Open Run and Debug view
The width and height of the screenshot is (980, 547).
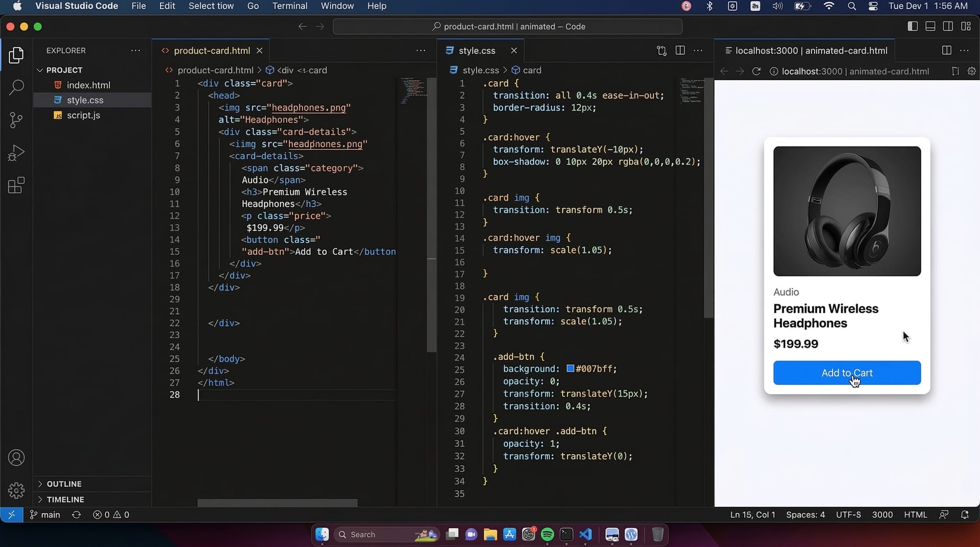coord(16,153)
